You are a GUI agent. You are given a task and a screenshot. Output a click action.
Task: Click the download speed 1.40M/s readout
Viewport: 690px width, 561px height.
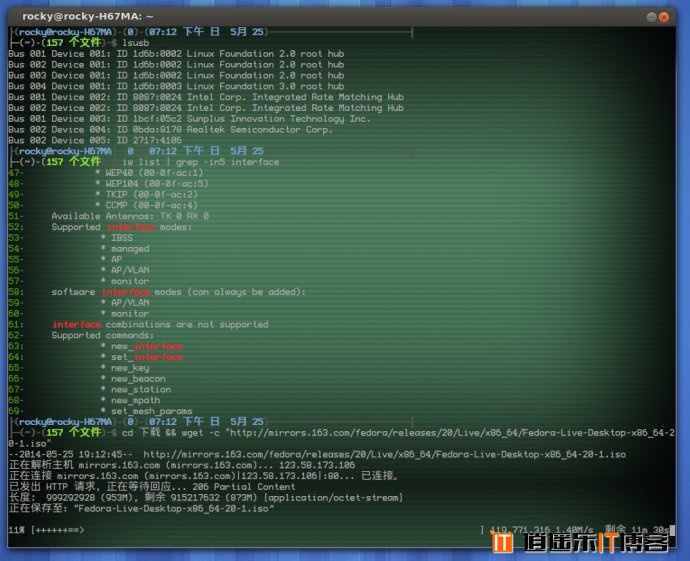point(575,529)
